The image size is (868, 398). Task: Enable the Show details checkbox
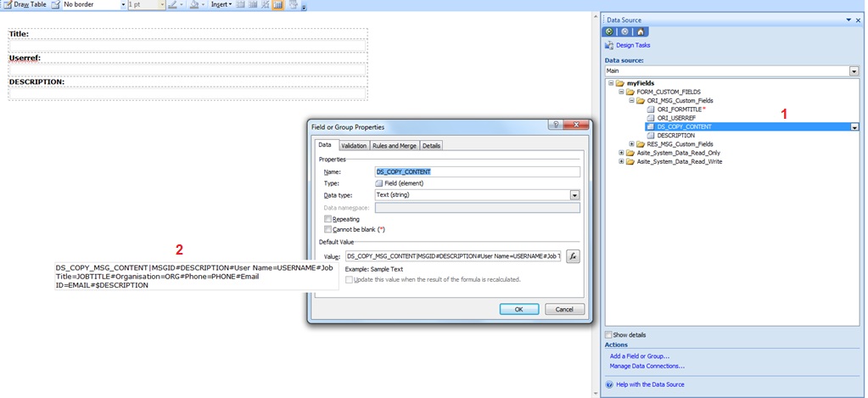[x=609, y=335]
